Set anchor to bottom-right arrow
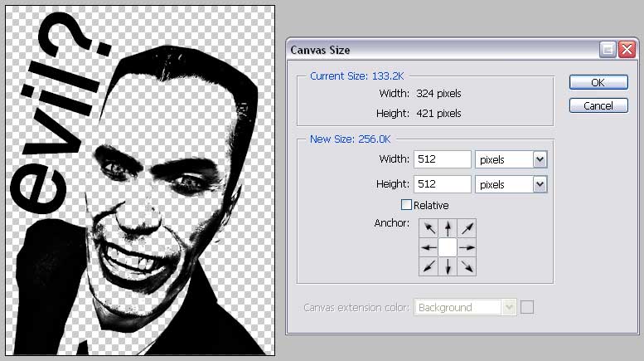Viewport: 644px width, 361px height. click(467, 266)
